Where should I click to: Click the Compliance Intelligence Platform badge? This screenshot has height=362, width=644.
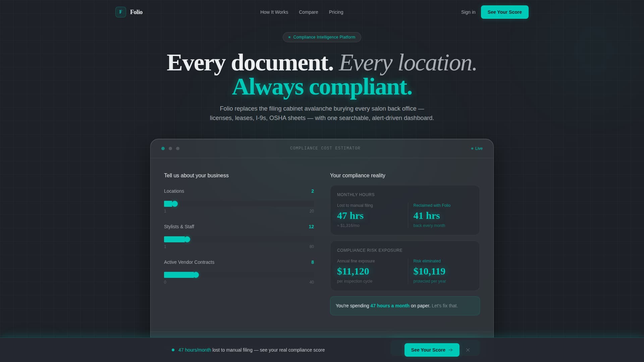pyautogui.click(x=322, y=37)
